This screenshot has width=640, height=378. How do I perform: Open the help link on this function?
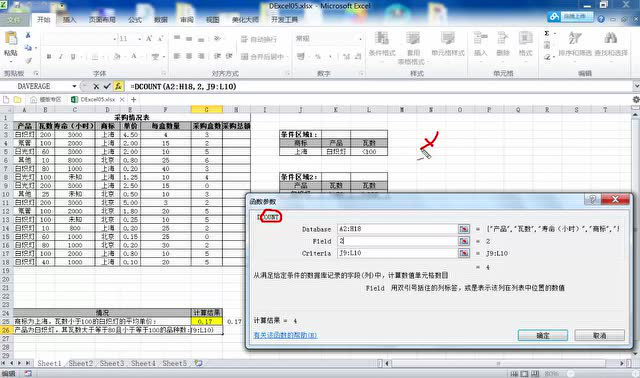click(285, 335)
